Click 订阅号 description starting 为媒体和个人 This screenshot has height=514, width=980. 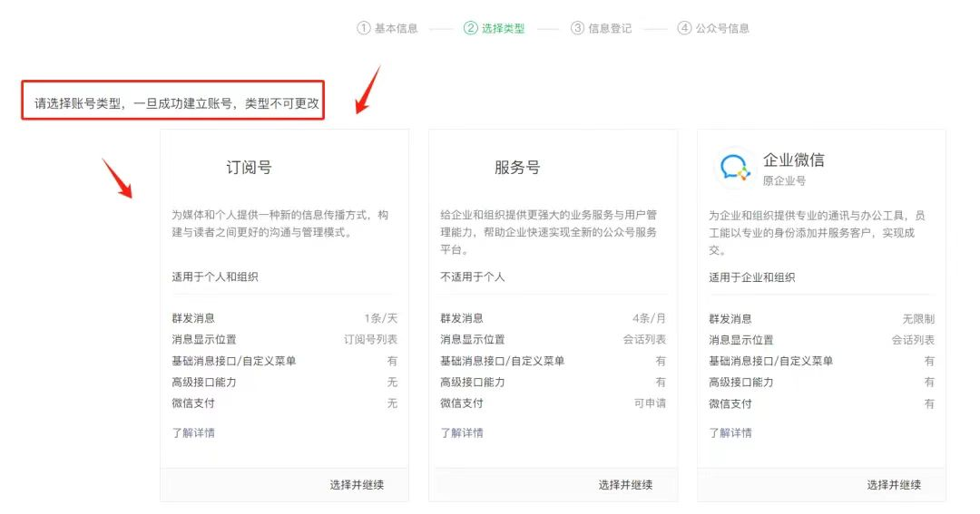pos(280,224)
